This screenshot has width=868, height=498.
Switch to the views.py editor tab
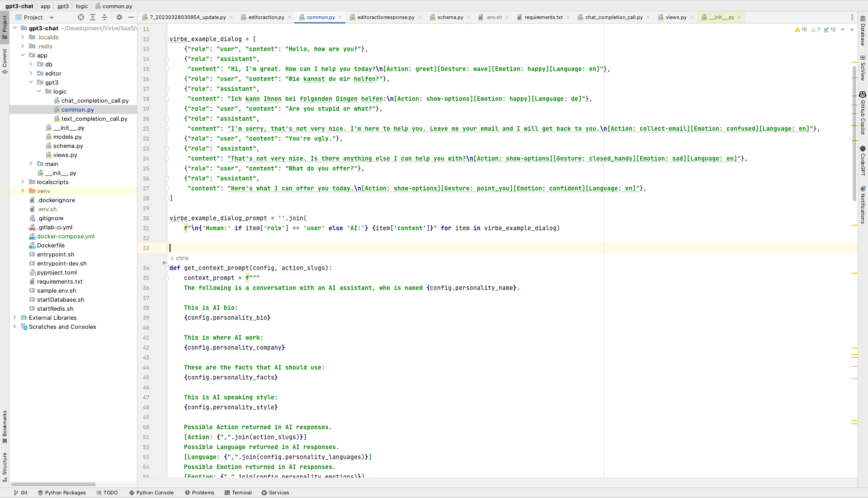tap(675, 17)
